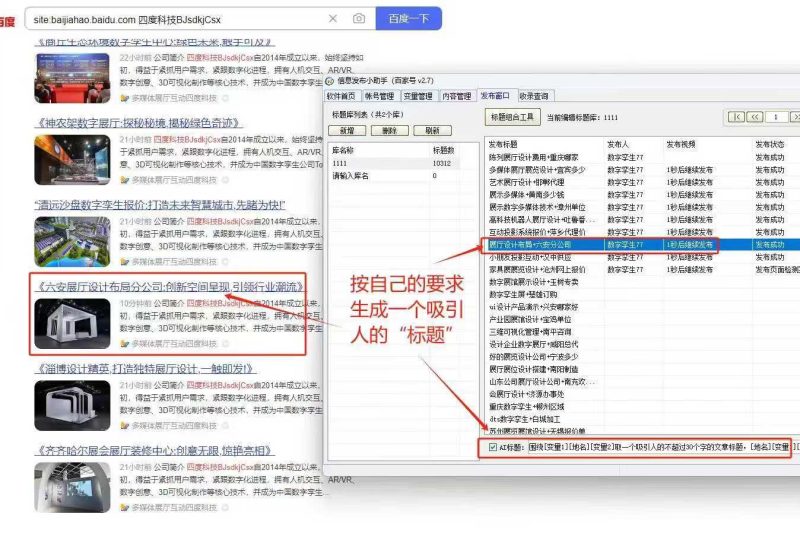Switch to 变量管理 tab
800x533 pixels.
(x=418, y=96)
